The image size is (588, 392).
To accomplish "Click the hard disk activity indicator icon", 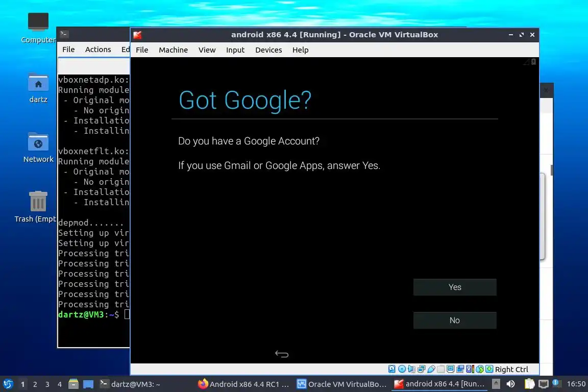I will point(392,369).
